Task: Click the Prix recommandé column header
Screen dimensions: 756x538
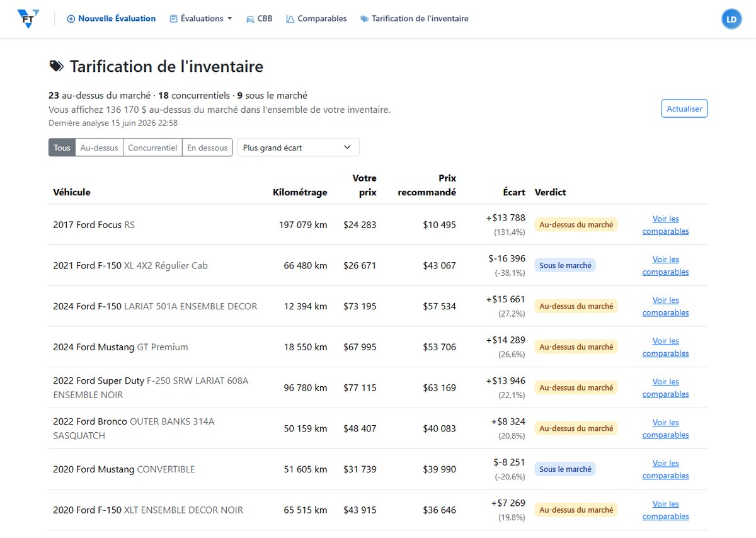Action: coord(427,185)
